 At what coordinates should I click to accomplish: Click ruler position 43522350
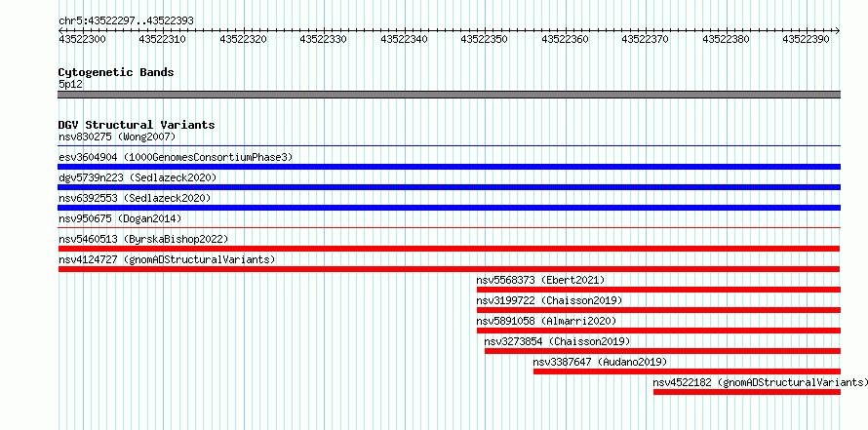tap(485, 39)
